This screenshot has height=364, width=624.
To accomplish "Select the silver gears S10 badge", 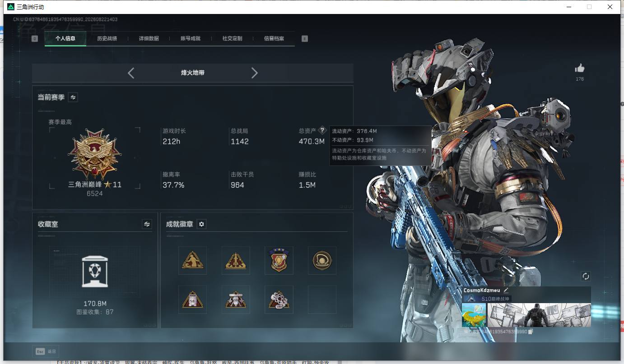I will (279, 299).
